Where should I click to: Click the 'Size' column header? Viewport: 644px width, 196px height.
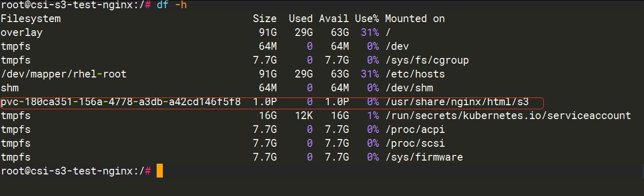coord(264,18)
